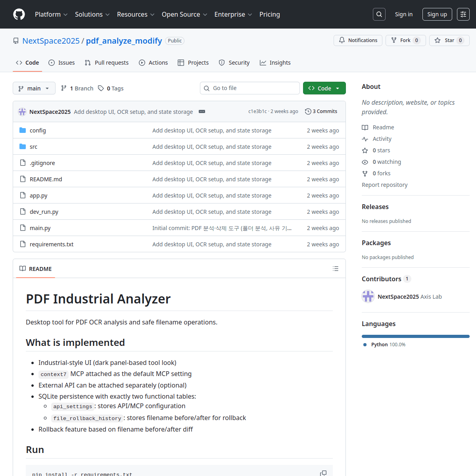Click the appearance settings icon near Sign up

pyautogui.click(x=463, y=14)
